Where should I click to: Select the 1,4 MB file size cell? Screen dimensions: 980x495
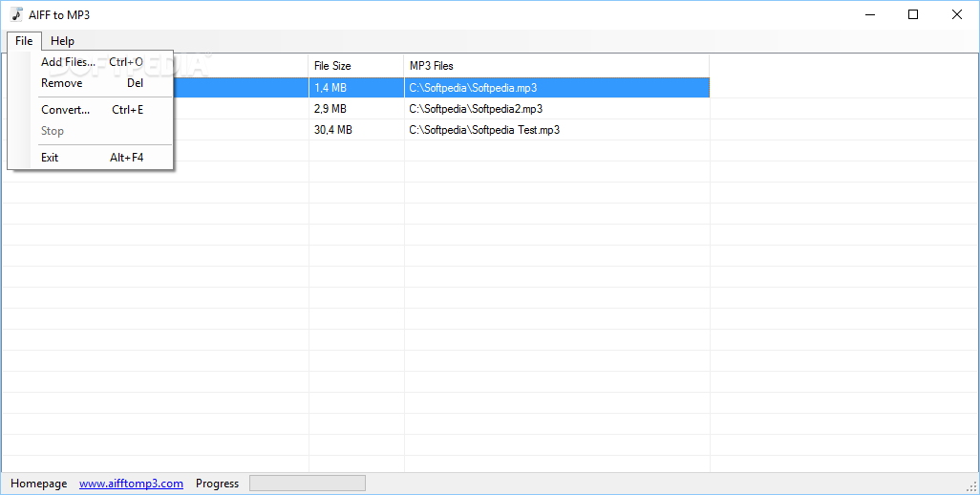coord(356,88)
